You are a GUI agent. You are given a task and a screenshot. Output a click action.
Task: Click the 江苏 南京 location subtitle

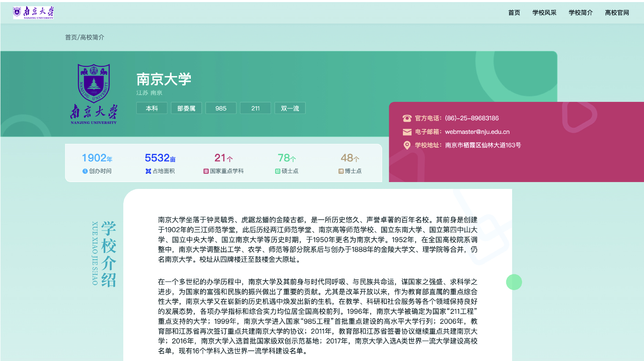click(149, 93)
